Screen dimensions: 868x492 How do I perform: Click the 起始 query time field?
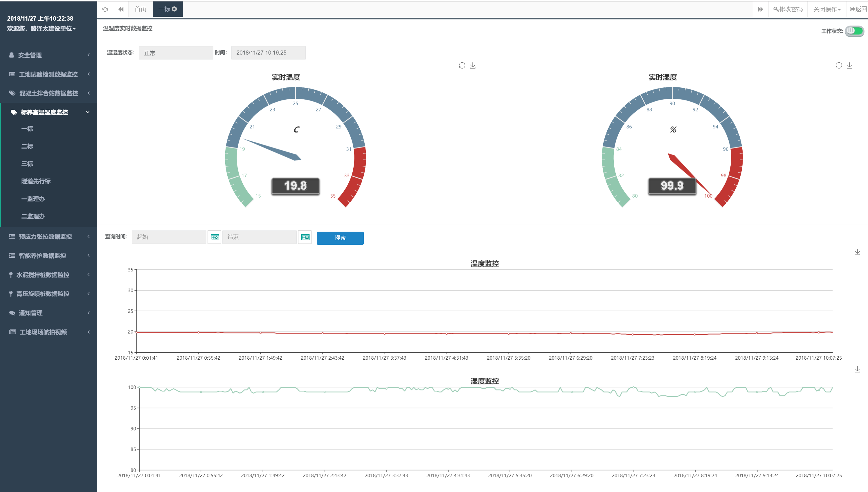(169, 237)
